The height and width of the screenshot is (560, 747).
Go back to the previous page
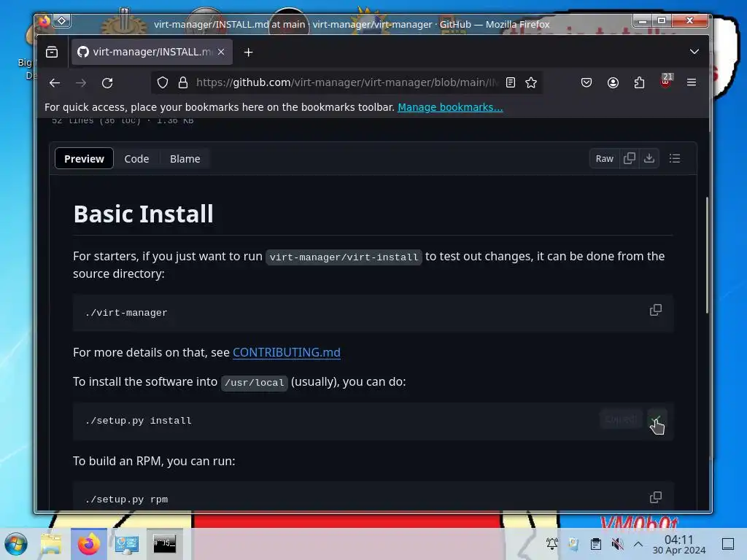coord(54,83)
